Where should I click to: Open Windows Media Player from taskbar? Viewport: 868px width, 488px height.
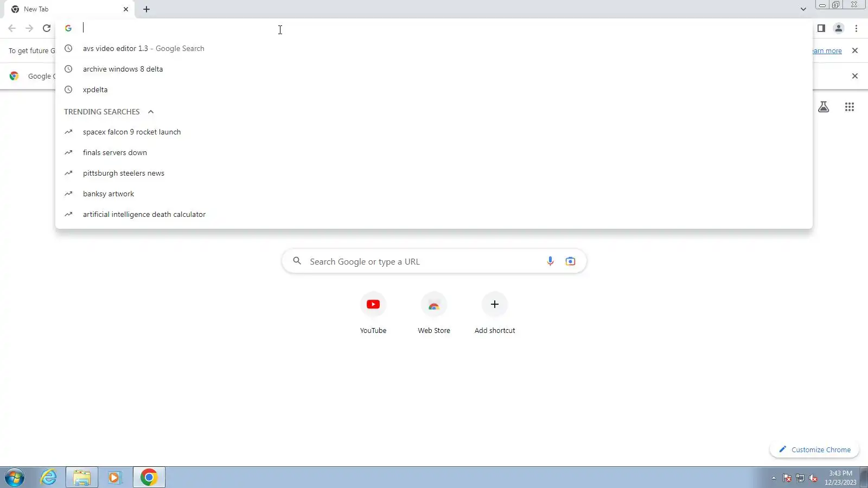pos(114,477)
